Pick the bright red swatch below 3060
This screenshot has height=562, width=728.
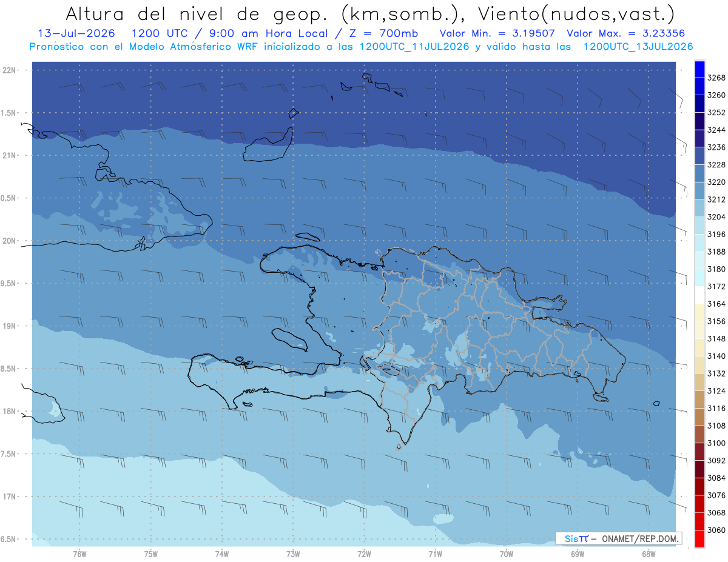pyautogui.click(x=699, y=538)
